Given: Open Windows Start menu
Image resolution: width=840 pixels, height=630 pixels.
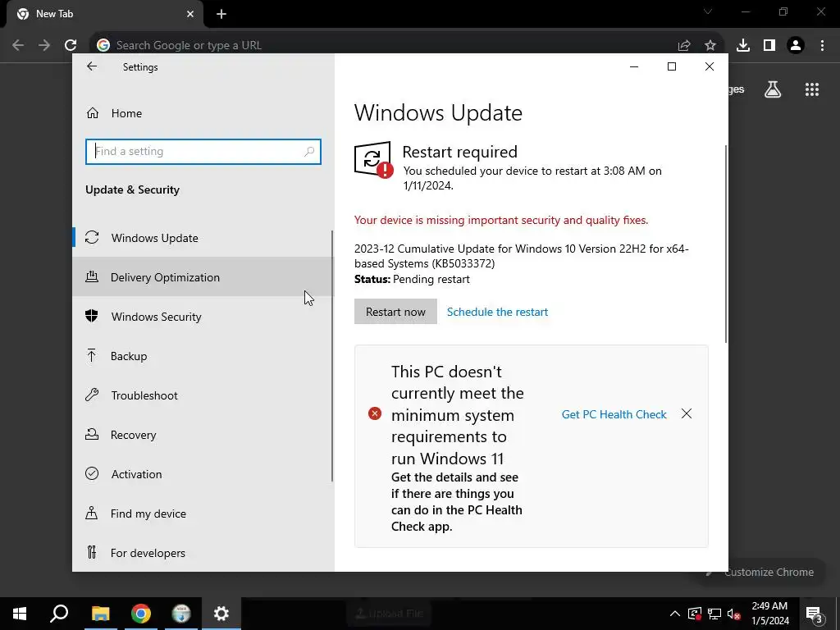Looking at the screenshot, I should pos(20,614).
